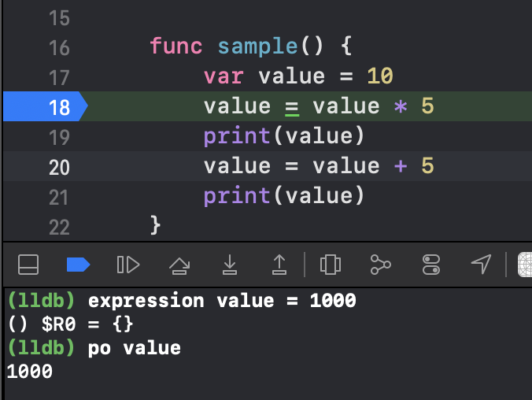Open Environment Overrides toggles
The width and height of the screenshot is (532, 400).
431,265
